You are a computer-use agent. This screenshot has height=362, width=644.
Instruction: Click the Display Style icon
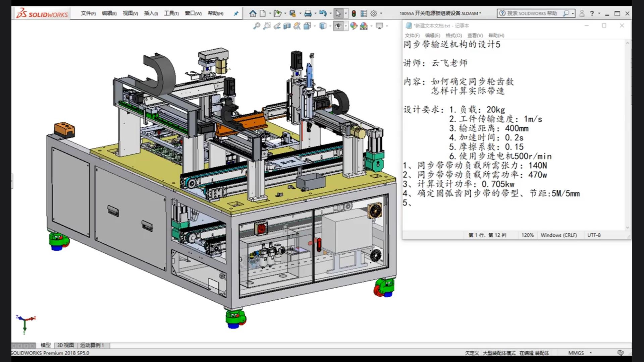pyautogui.click(x=323, y=26)
